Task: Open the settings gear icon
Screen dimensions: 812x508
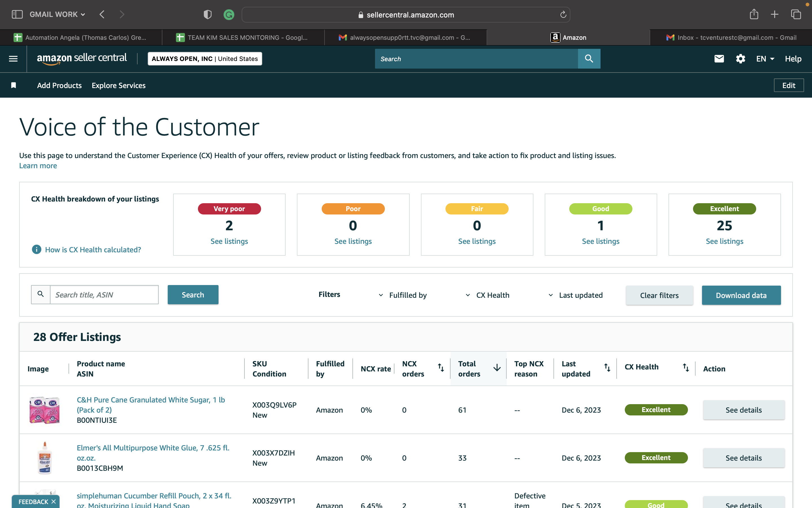Action: pos(741,59)
